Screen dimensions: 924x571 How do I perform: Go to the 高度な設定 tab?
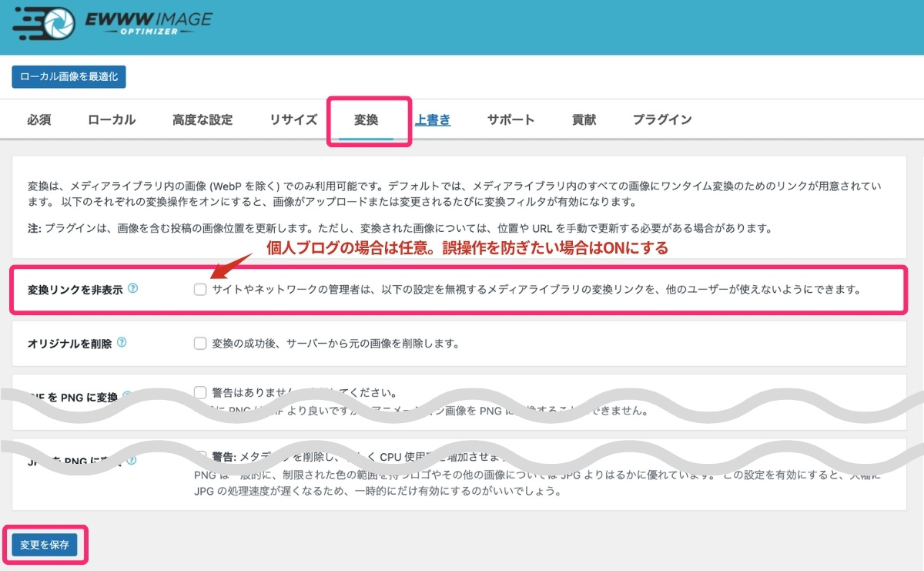click(x=201, y=120)
